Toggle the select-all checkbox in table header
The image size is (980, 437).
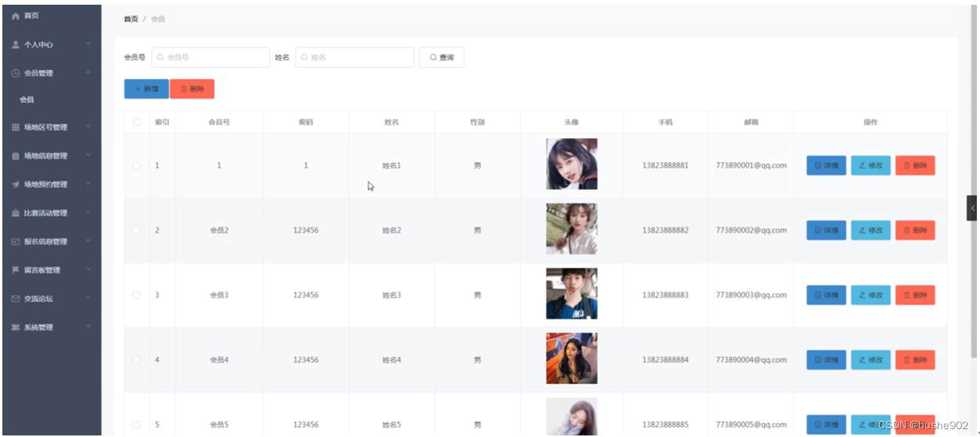[137, 122]
